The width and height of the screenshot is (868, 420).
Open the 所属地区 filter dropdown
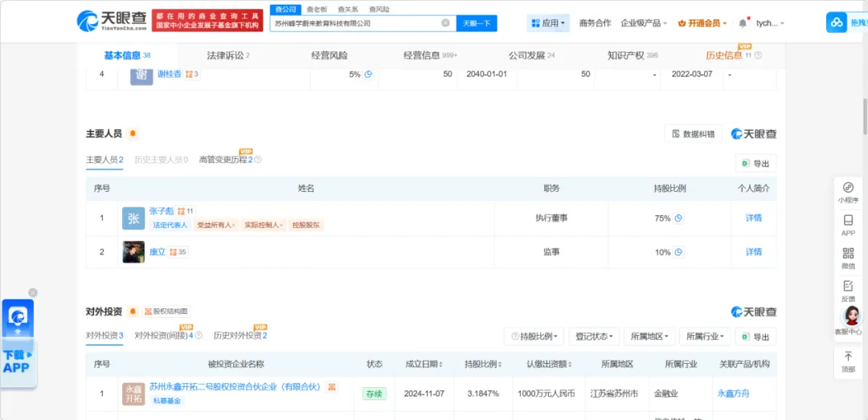point(649,336)
